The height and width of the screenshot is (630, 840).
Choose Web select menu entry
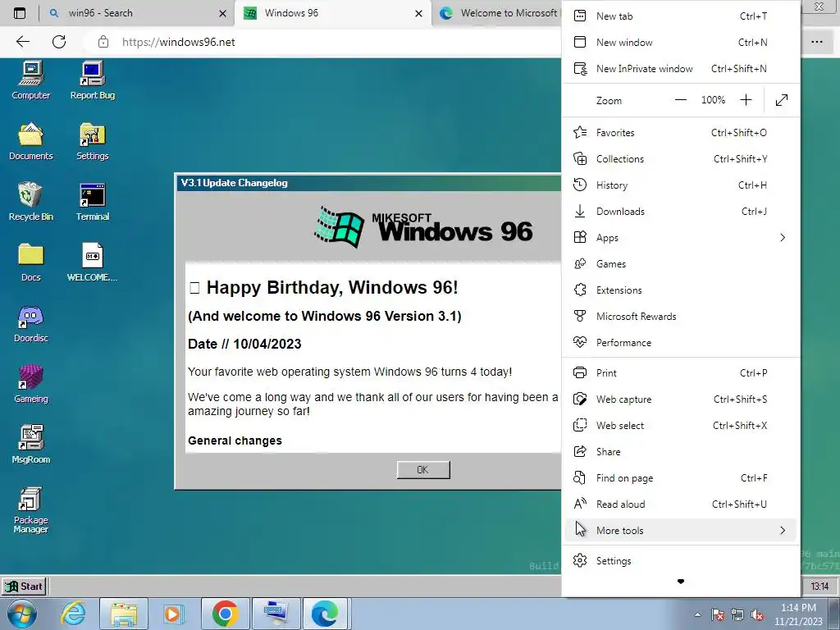681,426
